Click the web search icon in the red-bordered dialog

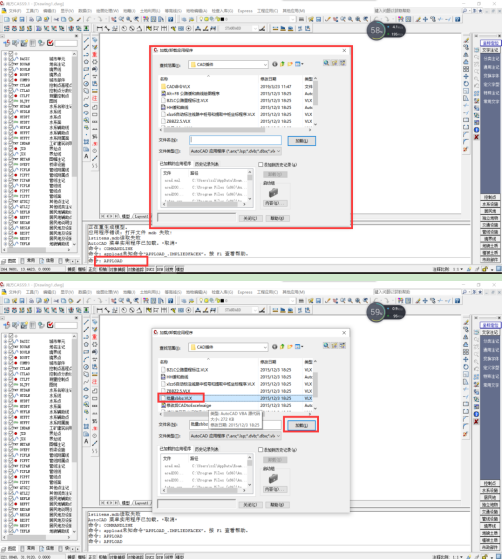pyautogui.click(x=326, y=63)
